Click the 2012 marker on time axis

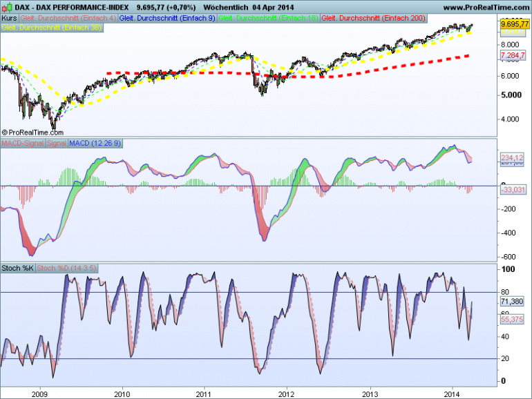pos(287,394)
